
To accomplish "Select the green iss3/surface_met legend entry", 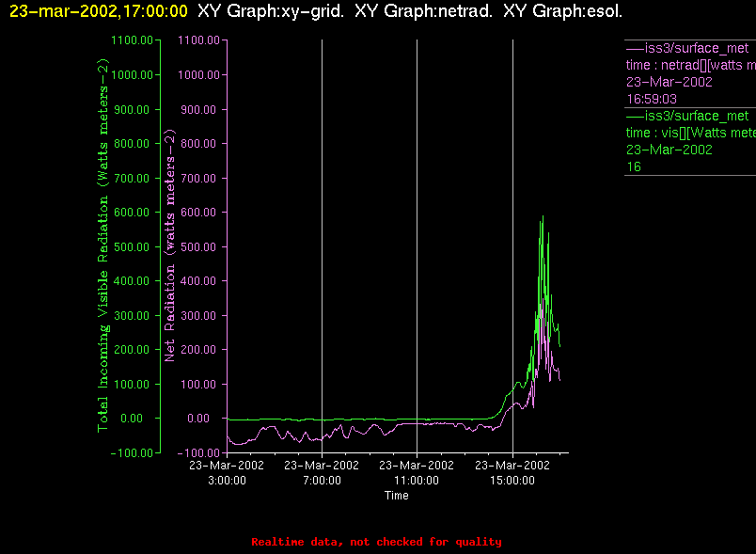I will [x=687, y=116].
